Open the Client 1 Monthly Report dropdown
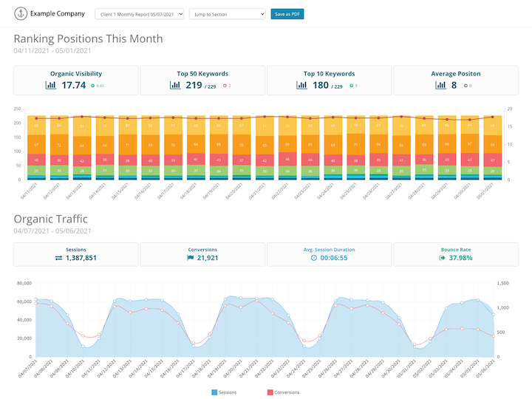Screen dimensions: 532x399 coord(140,14)
